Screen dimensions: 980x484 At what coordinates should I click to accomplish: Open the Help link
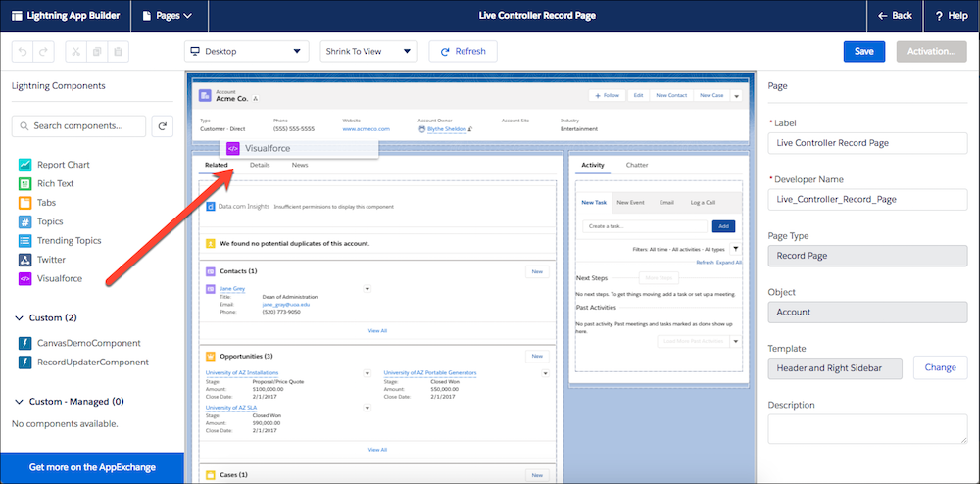[x=952, y=16]
